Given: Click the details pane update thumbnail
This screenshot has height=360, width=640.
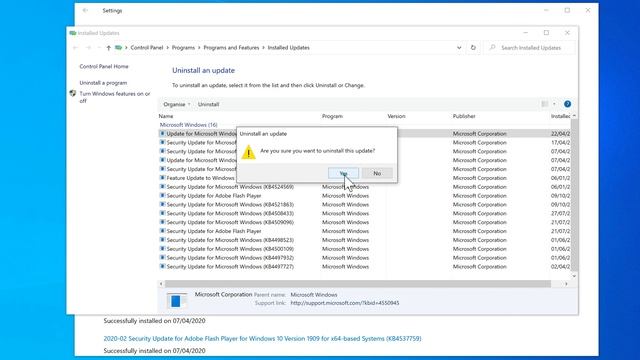Looking at the screenshot, I should 177,301.
